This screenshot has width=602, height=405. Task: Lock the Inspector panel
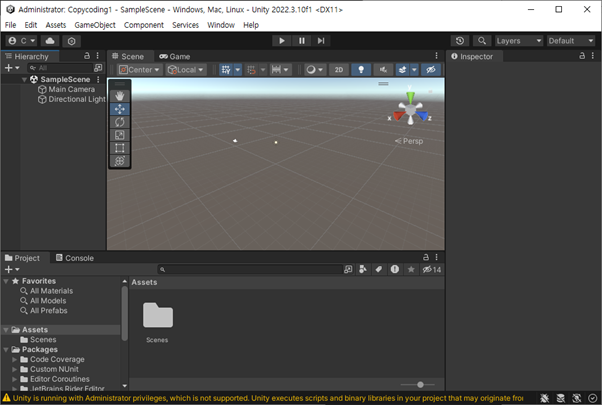(x=582, y=56)
